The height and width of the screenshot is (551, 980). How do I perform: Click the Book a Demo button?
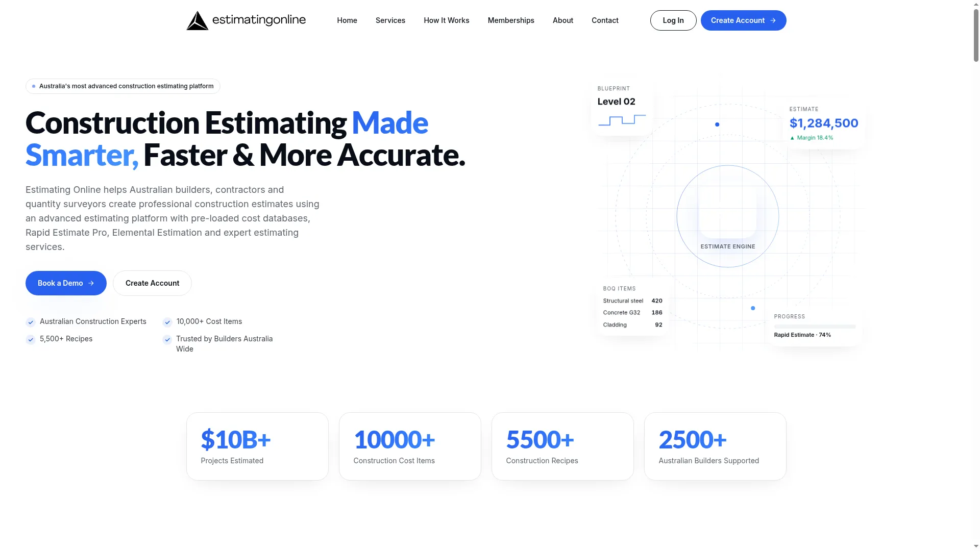point(66,283)
